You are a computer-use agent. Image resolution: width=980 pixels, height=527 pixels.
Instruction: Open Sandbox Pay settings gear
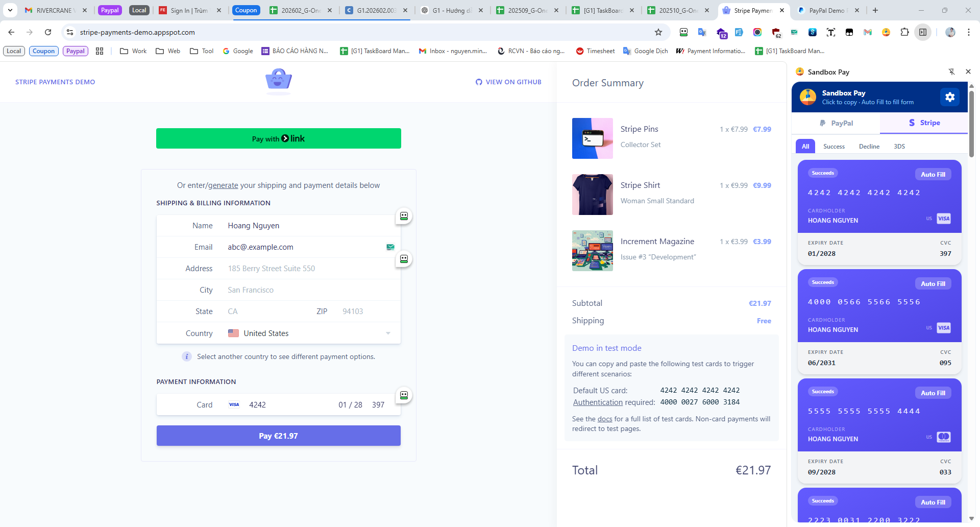(x=949, y=97)
